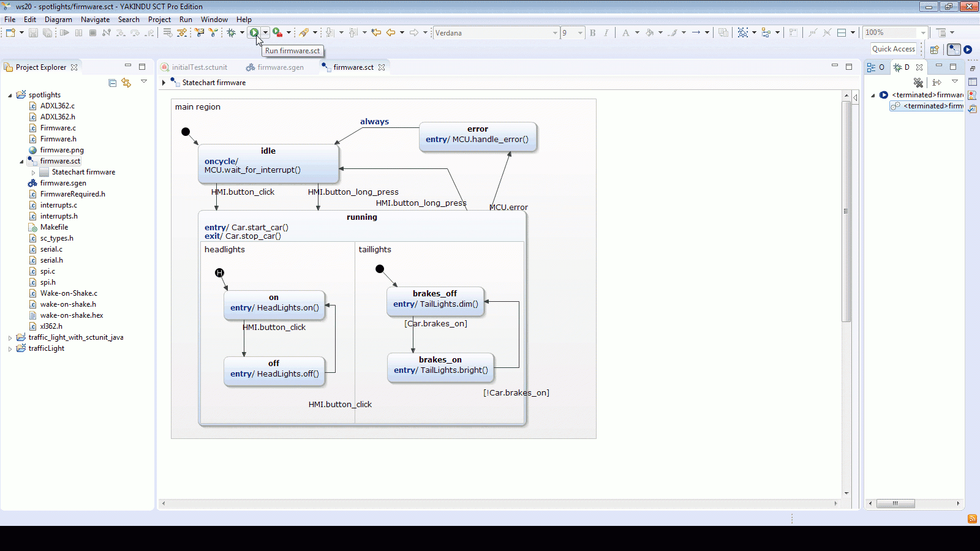Click the Debug bug icon in toolbar
Viewport: 980px width, 551px height.
(232, 32)
